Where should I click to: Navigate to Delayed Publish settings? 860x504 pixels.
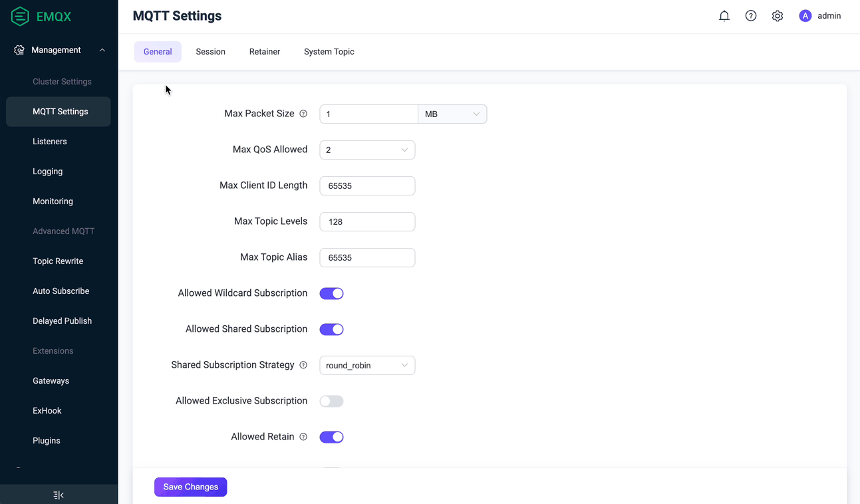click(62, 320)
